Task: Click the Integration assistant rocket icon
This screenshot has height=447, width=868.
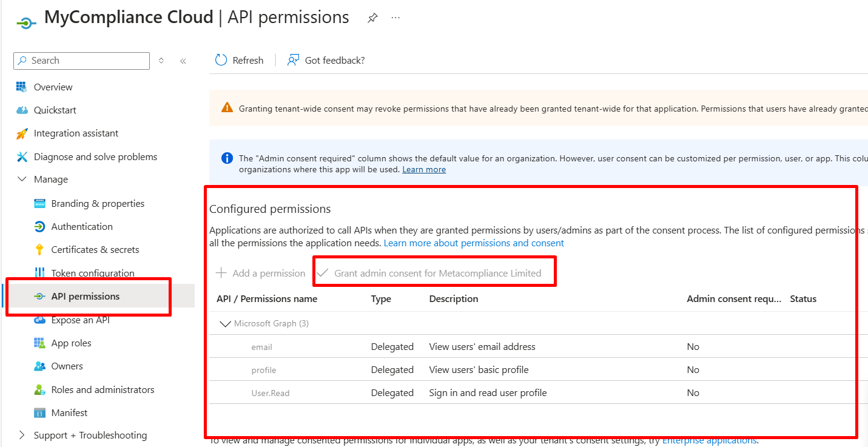Action: (x=22, y=133)
